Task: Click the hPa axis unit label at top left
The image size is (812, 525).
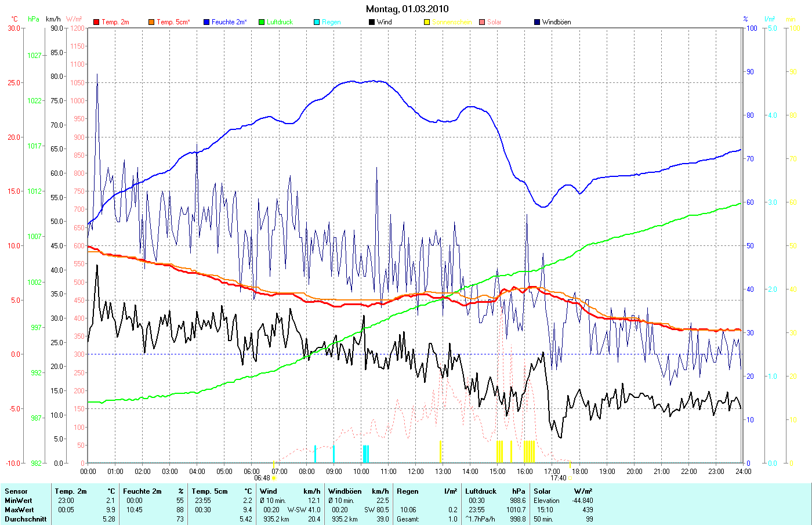Action: click(x=34, y=19)
